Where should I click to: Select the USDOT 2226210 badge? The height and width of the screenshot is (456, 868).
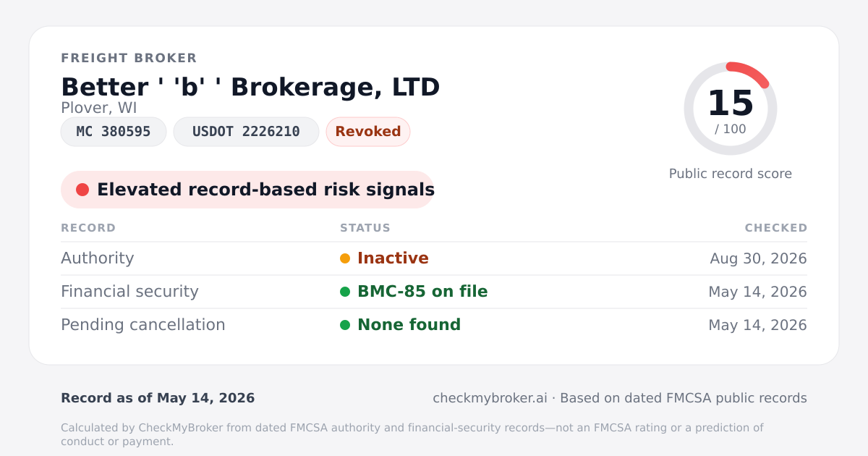[x=246, y=132]
